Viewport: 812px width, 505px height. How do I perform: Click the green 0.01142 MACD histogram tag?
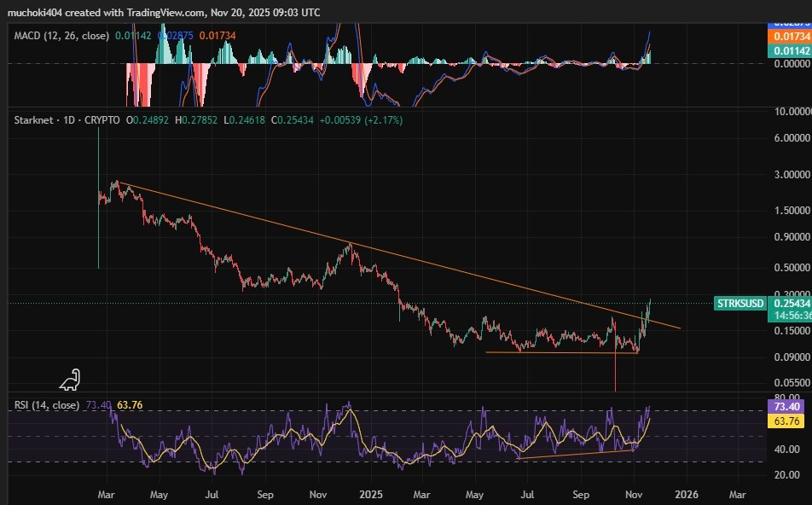pyautogui.click(x=789, y=51)
